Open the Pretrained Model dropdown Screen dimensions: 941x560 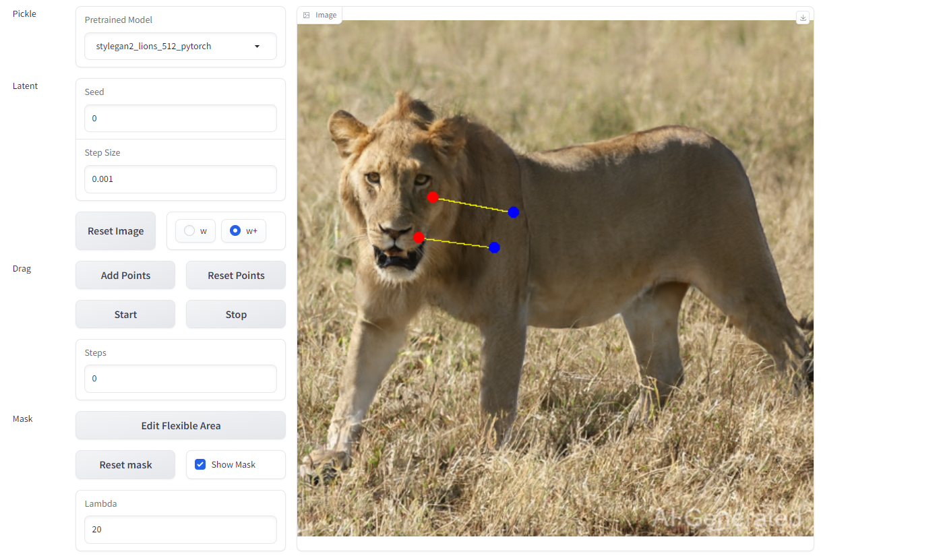(181, 46)
